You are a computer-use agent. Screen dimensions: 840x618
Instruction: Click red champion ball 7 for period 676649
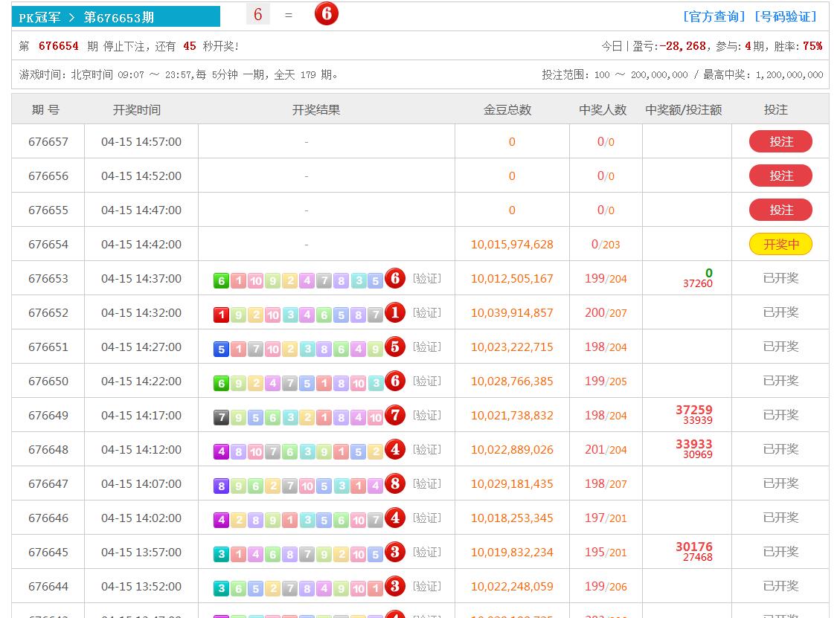point(395,416)
